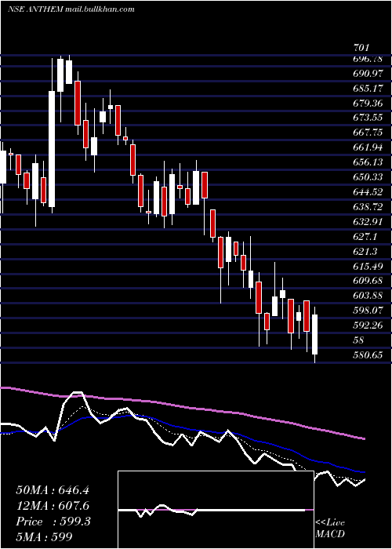Click the tallest white candlestick body

[52, 149]
